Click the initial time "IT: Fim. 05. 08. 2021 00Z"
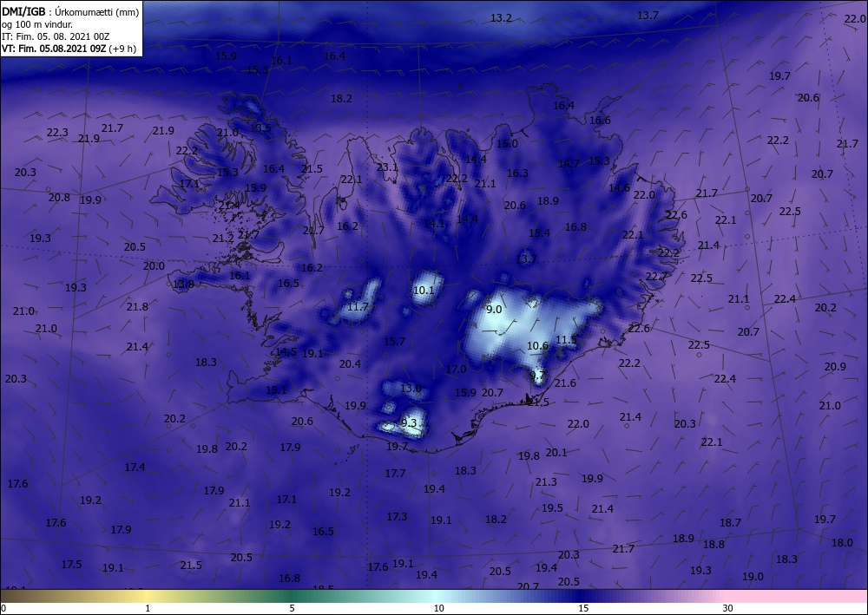The image size is (868, 615). point(56,36)
